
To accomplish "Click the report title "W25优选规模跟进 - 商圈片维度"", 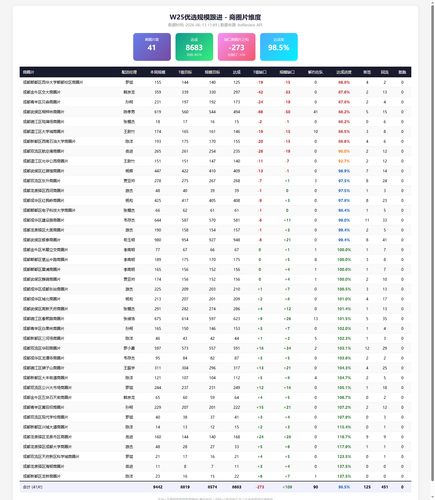I will coord(215,17).
